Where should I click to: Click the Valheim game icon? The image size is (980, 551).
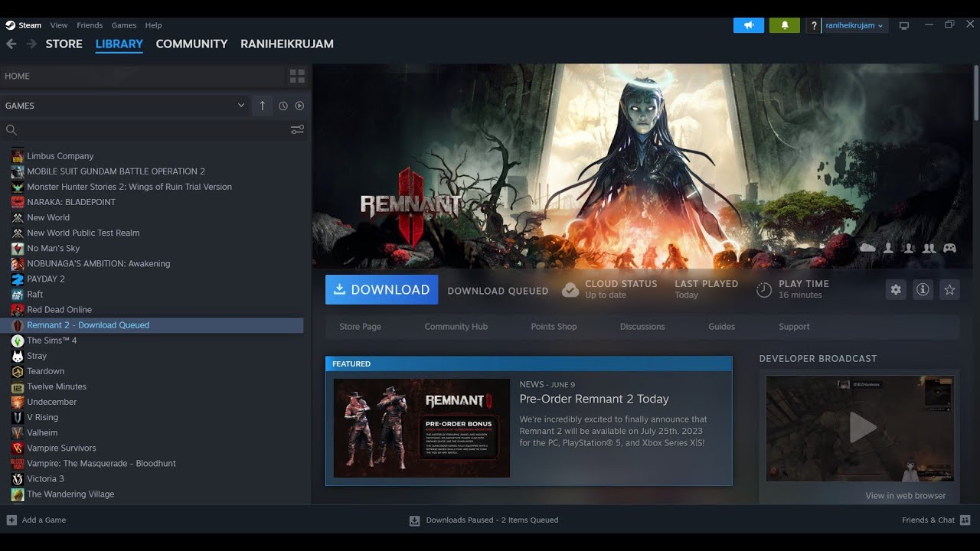coord(18,432)
